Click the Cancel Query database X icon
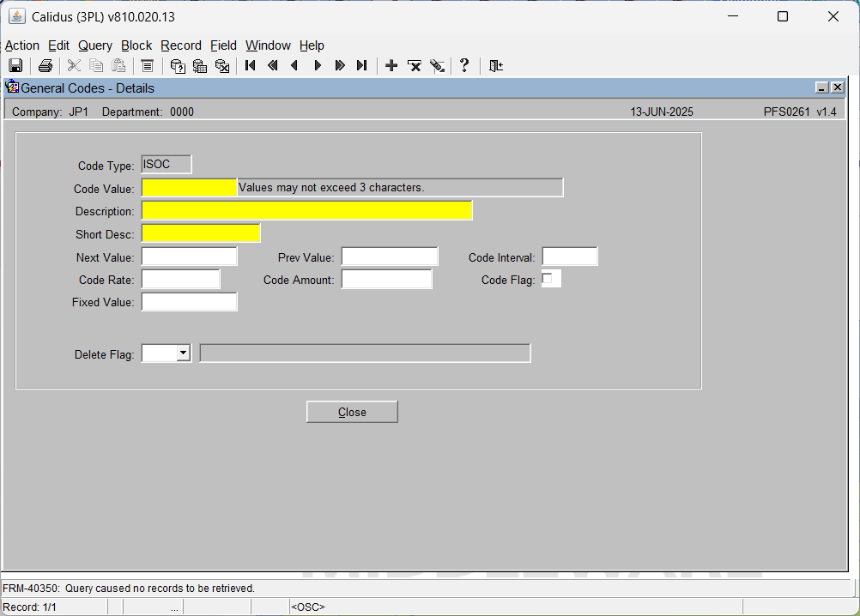 click(x=222, y=66)
